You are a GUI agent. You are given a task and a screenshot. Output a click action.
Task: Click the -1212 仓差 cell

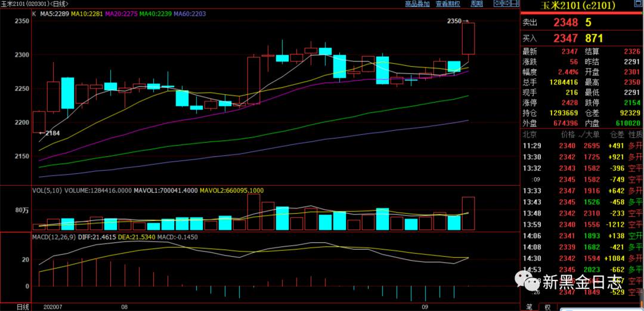point(615,224)
